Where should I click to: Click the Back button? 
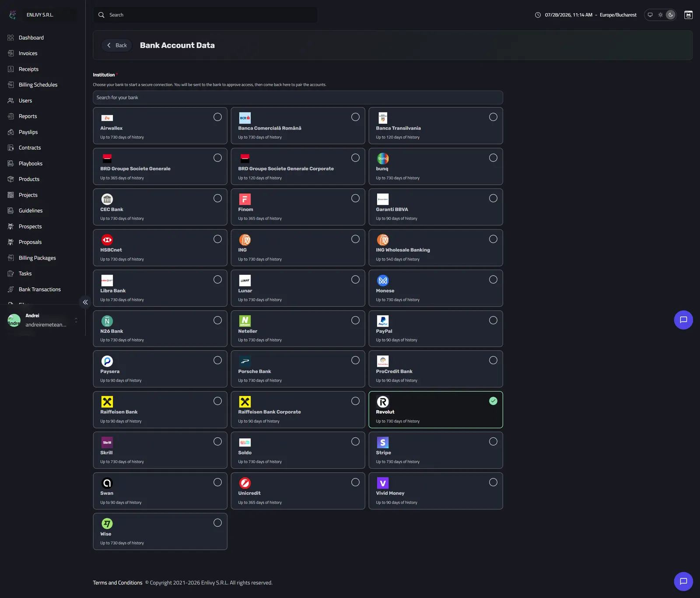click(117, 46)
